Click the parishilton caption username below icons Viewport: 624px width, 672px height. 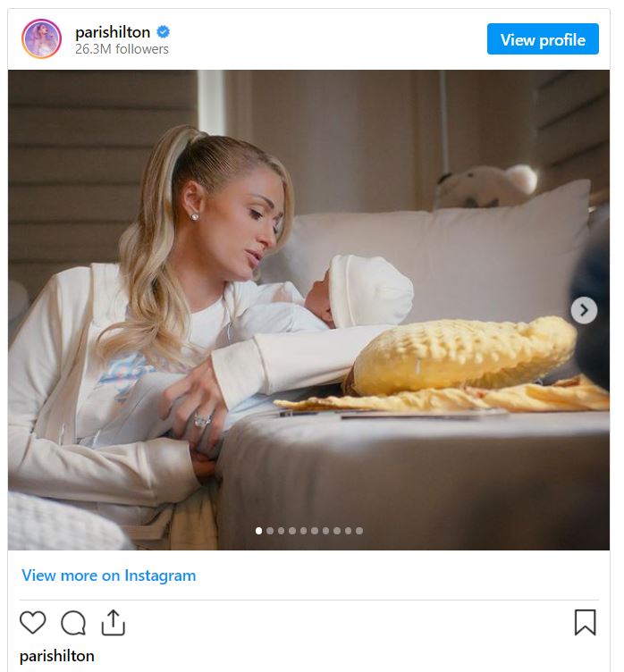click(56, 656)
